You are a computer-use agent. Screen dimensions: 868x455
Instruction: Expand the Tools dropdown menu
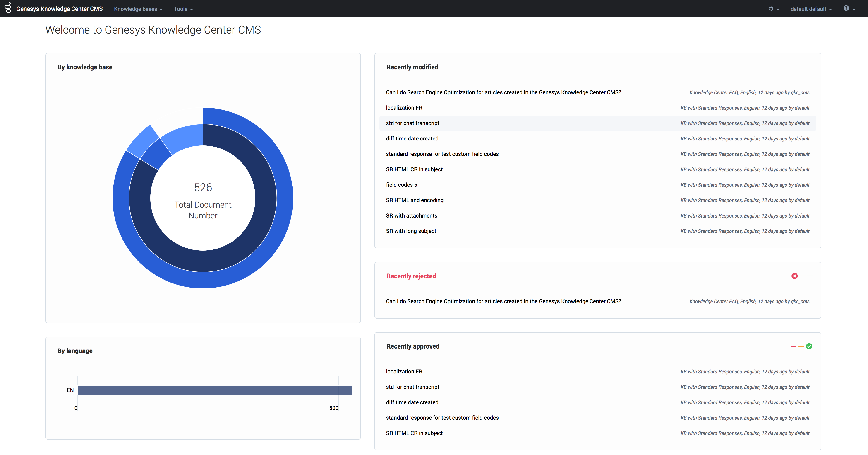point(183,9)
